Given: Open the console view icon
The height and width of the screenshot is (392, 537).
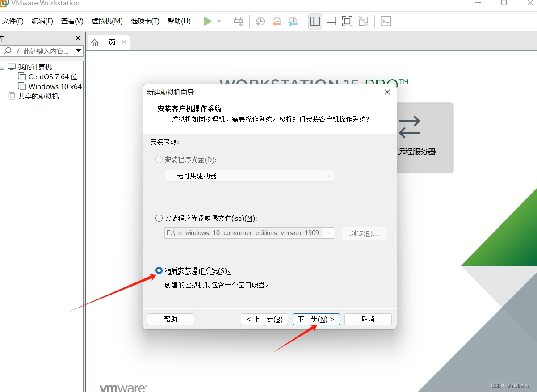Looking at the screenshot, I should coord(386,21).
